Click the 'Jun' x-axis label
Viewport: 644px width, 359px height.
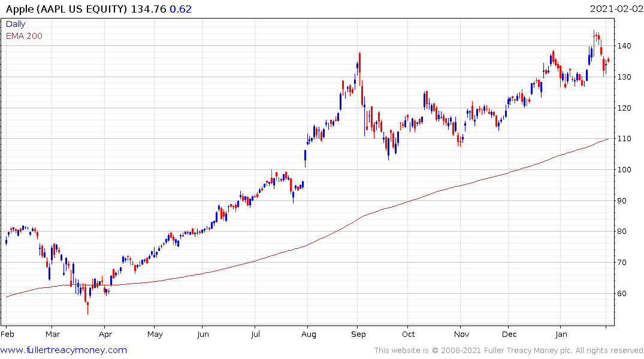click(x=203, y=334)
